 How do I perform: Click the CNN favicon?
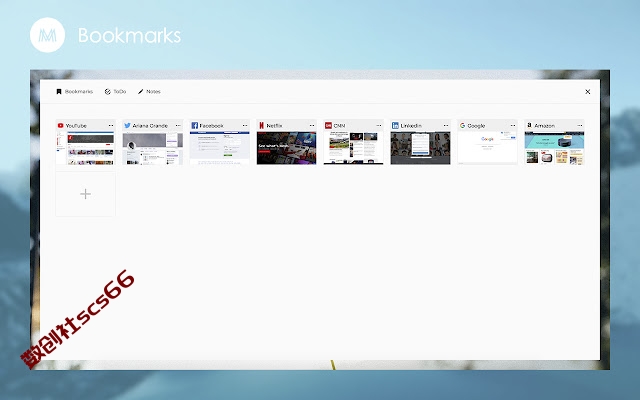pos(328,125)
